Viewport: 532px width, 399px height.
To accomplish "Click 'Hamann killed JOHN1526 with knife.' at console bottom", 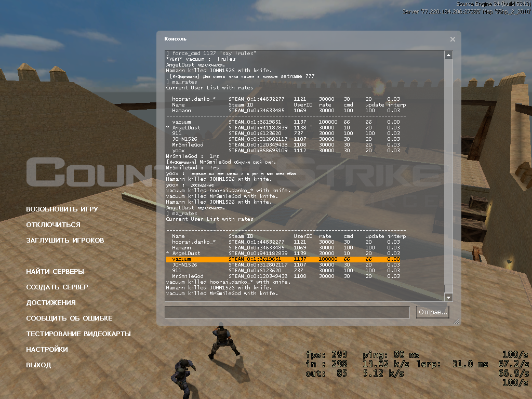I will click(x=219, y=288).
